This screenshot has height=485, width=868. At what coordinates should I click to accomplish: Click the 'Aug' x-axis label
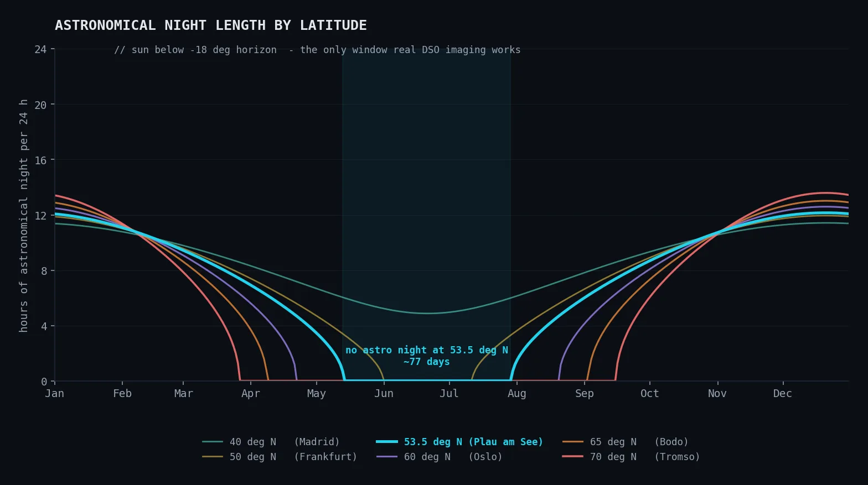tap(517, 394)
